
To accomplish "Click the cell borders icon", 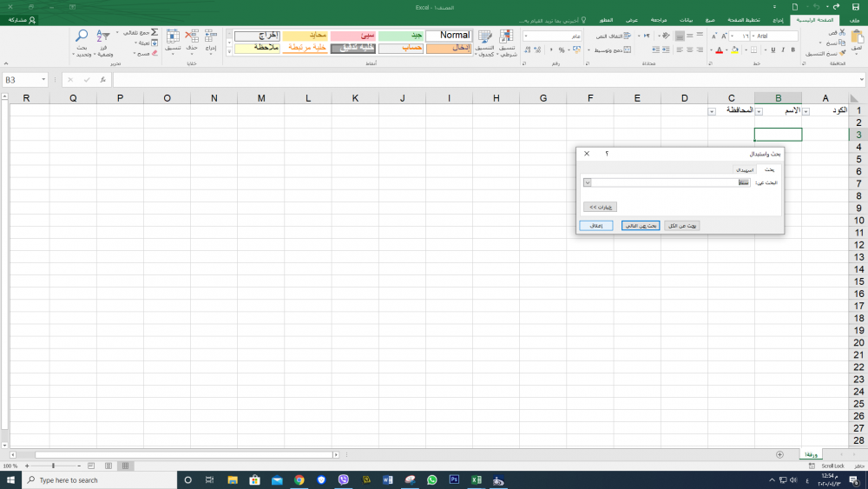I will coord(753,50).
